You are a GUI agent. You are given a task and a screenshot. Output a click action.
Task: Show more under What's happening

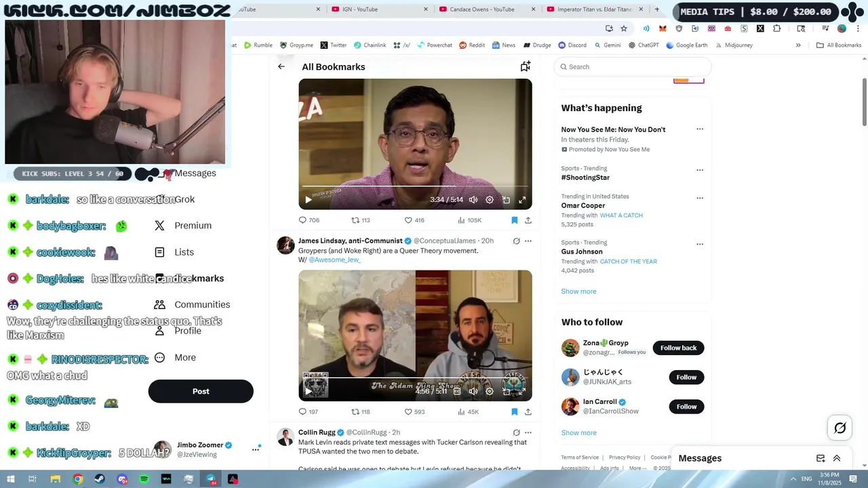pyautogui.click(x=578, y=291)
